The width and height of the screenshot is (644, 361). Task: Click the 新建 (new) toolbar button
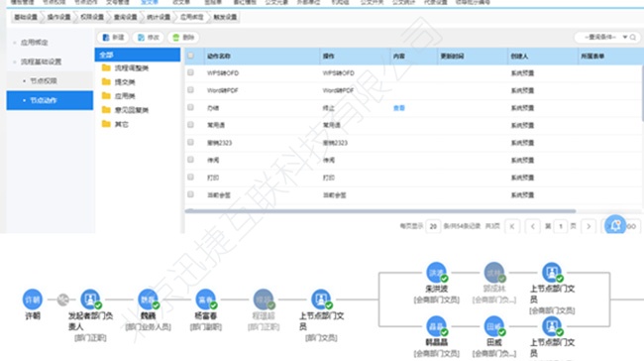pos(113,38)
